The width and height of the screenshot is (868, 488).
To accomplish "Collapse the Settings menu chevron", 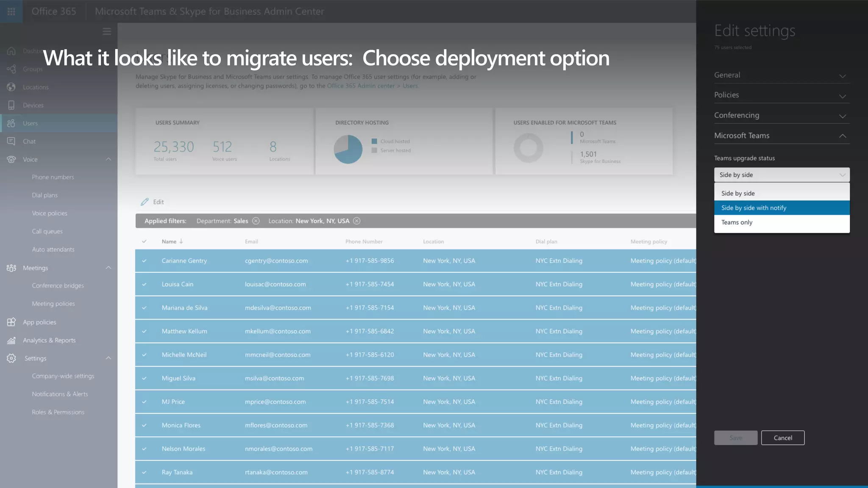I will click(108, 358).
